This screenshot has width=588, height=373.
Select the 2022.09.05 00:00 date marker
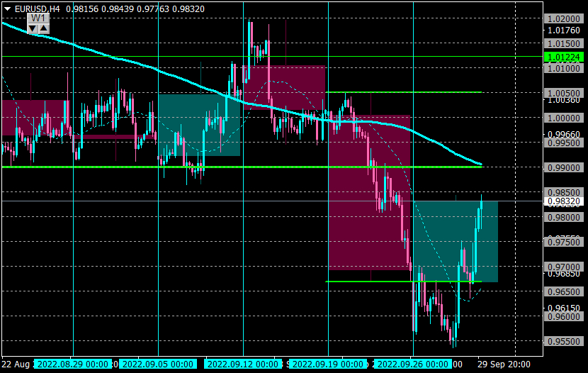pyautogui.click(x=158, y=364)
